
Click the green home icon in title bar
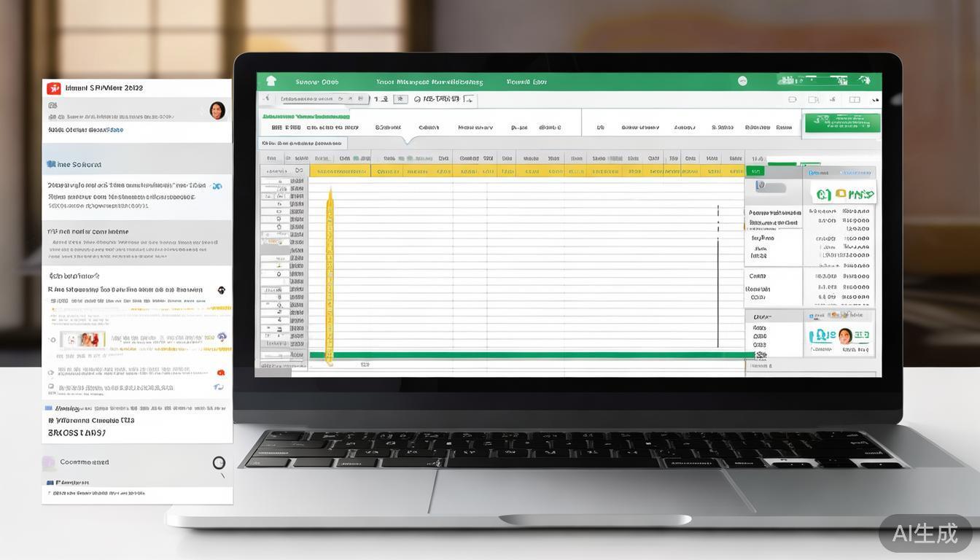pyautogui.click(x=271, y=82)
